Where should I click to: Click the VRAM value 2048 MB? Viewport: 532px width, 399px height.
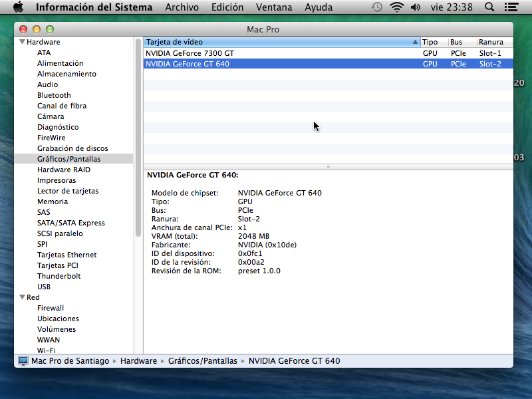point(253,236)
